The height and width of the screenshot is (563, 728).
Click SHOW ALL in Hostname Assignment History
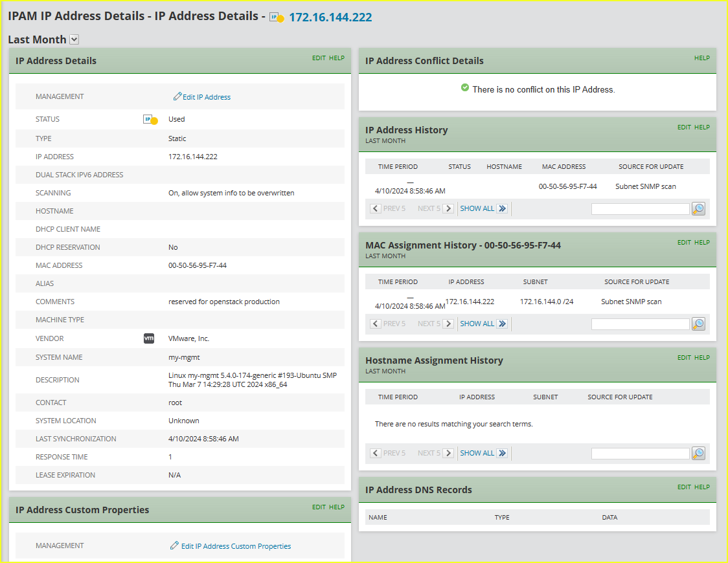pos(477,453)
